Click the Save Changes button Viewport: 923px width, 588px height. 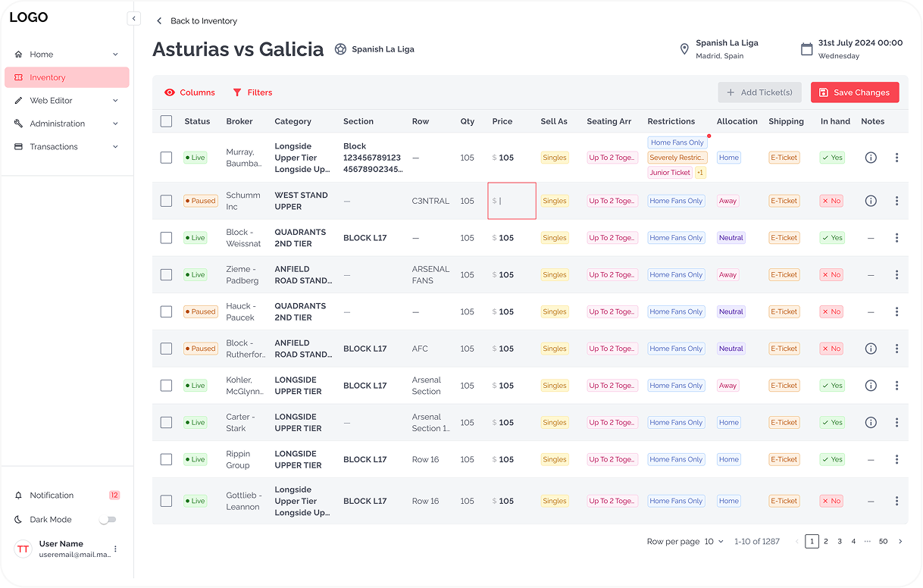855,92
